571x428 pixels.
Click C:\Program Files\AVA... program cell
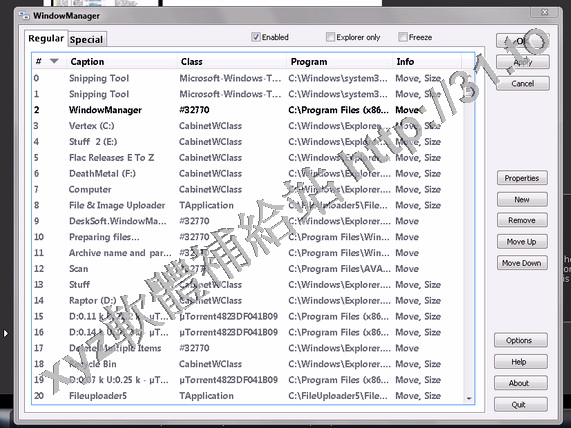point(339,269)
